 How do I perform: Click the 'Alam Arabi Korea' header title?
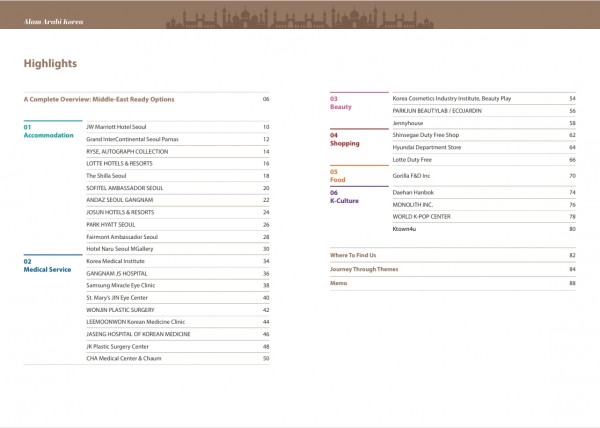pyautogui.click(x=54, y=21)
